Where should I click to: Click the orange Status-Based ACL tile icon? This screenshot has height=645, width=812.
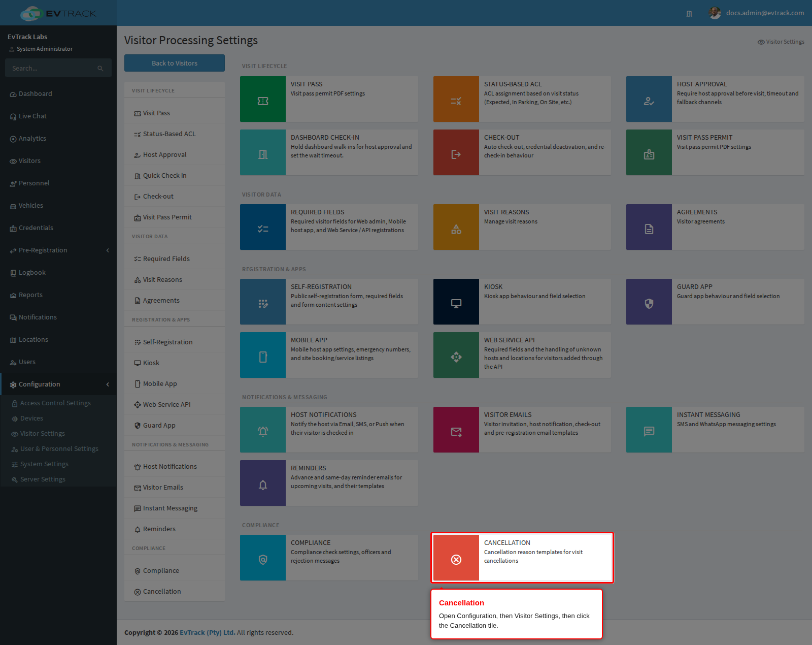pyautogui.click(x=456, y=99)
